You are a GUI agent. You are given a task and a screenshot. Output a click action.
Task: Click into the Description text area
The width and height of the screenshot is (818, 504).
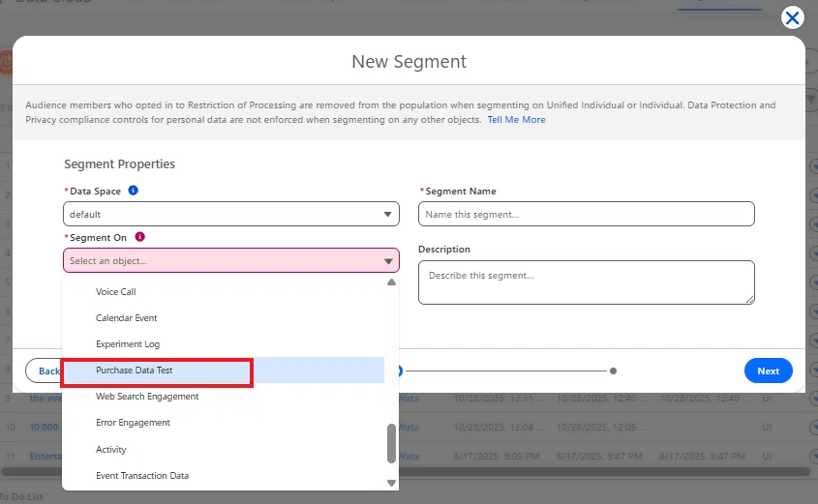tap(587, 282)
